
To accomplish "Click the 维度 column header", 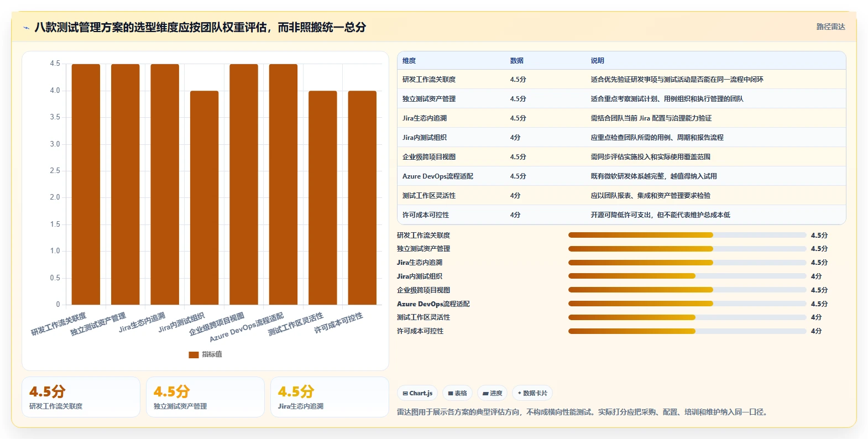I will pyautogui.click(x=409, y=61).
